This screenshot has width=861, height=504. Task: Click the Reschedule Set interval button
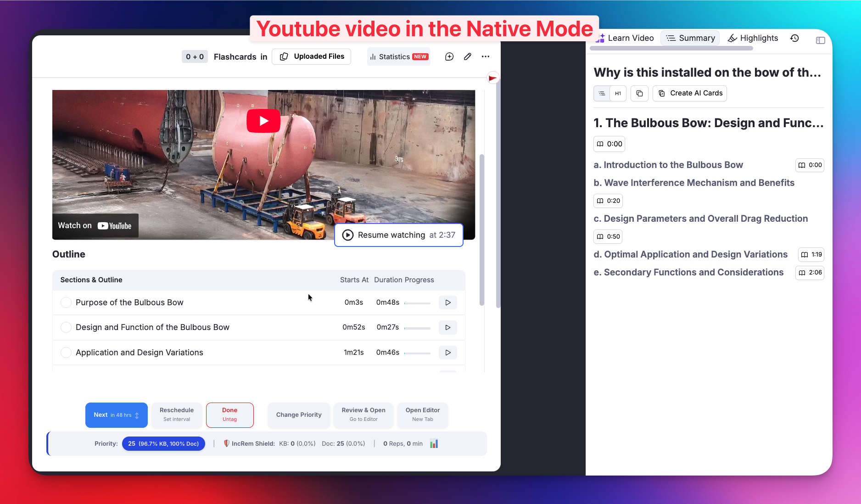[x=177, y=415]
